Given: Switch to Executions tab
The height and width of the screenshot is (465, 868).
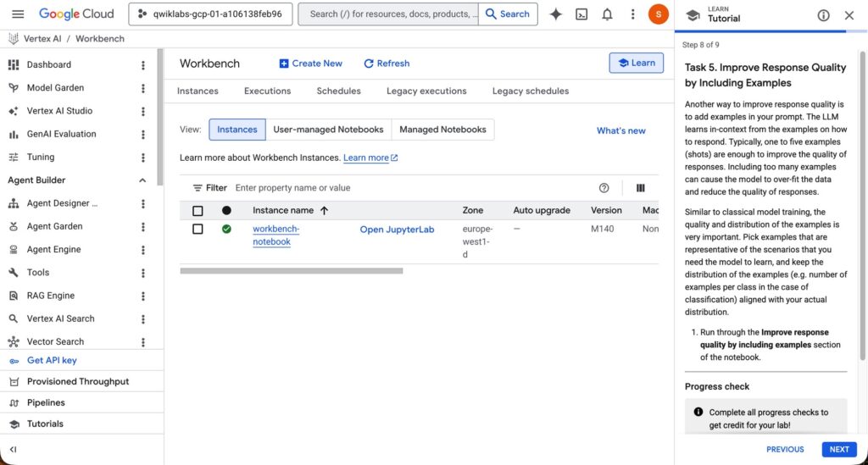Looking at the screenshot, I should click(x=267, y=91).
